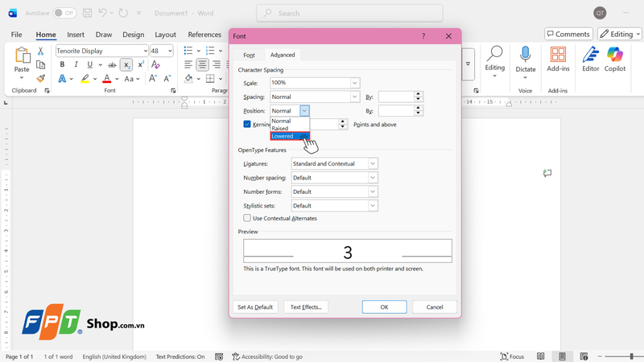Uncheck the Kerning for fonts checkbox

pyautogui.click(x=247, y=124)
